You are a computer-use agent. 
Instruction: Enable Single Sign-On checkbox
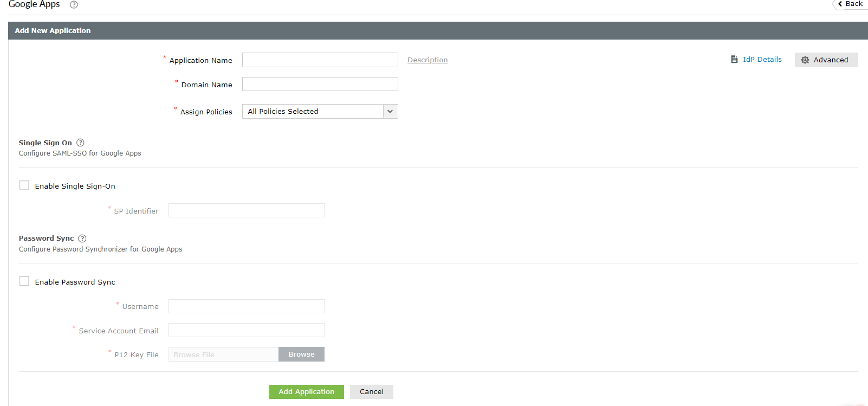click(24, 185)
